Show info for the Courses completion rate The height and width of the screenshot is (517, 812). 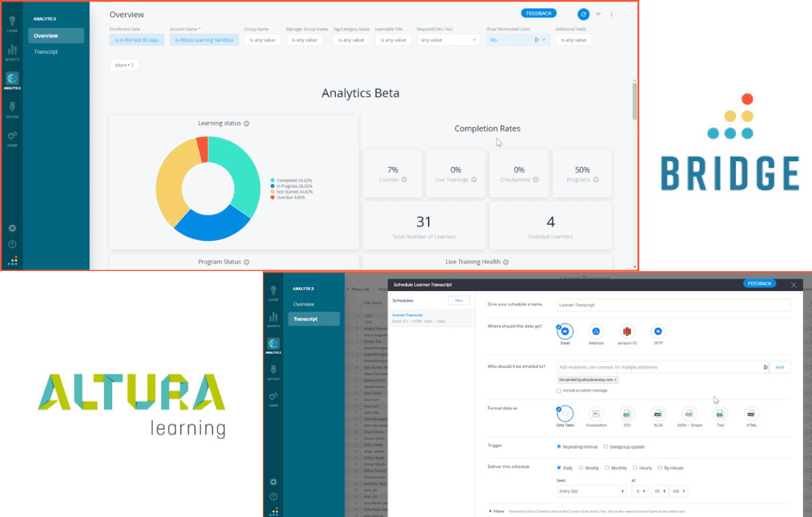pyautogui.click(x=405, y=179)
